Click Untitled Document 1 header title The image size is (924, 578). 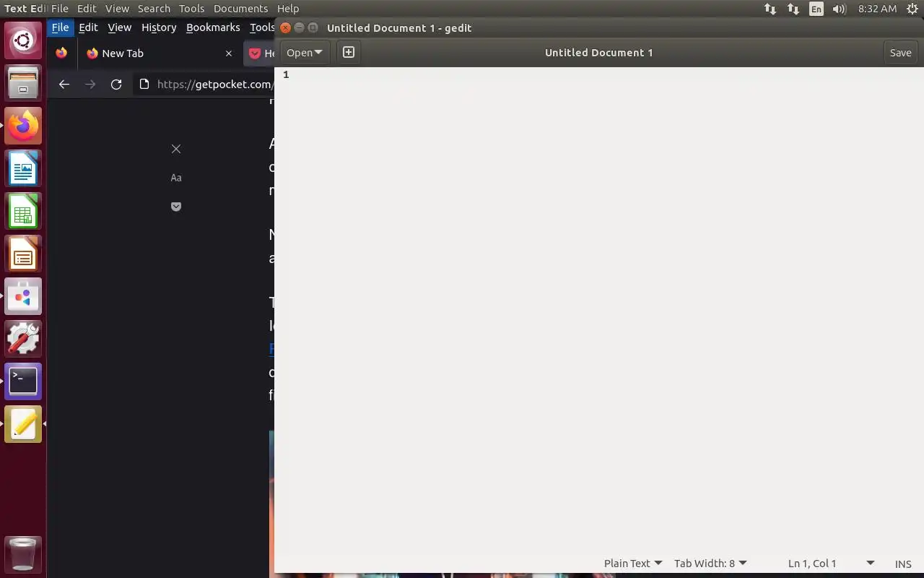point(598,52)
